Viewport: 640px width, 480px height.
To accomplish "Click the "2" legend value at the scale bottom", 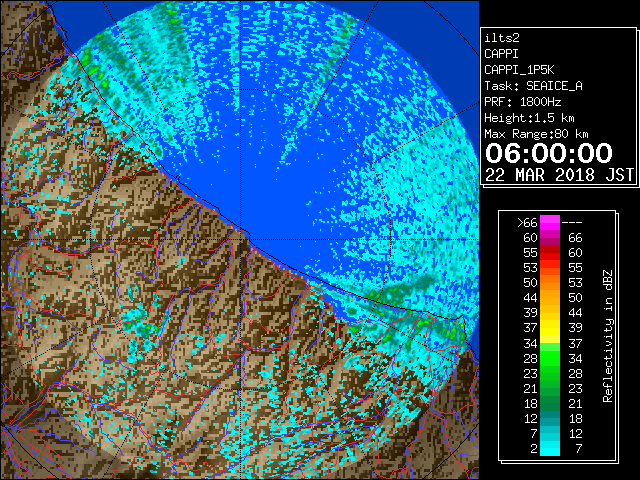I will coord(534,449).
